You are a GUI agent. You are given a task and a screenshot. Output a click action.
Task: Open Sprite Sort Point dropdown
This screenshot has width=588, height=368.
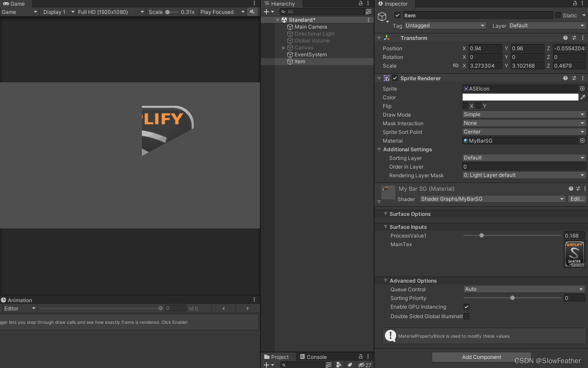(524, 132)
